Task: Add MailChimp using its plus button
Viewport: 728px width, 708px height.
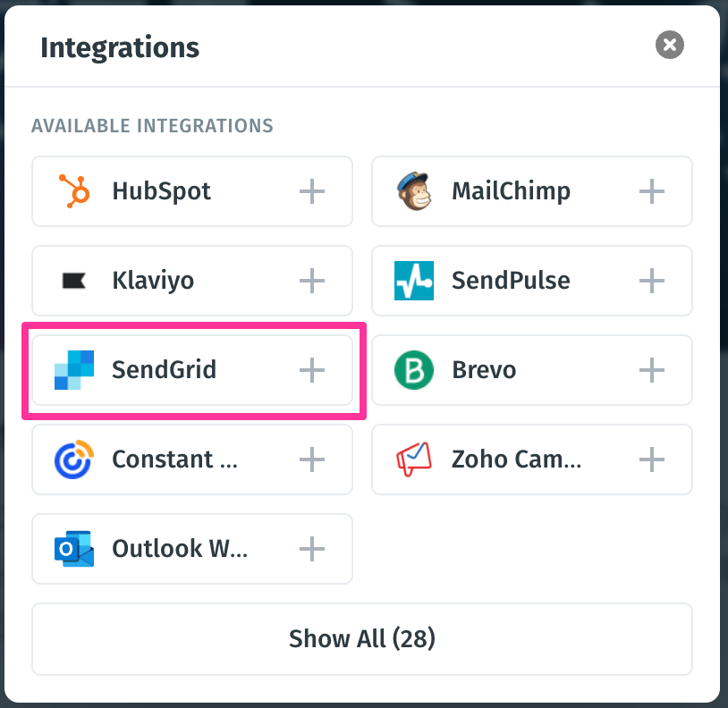Action: pyautogui.click(x=652, y=190)
